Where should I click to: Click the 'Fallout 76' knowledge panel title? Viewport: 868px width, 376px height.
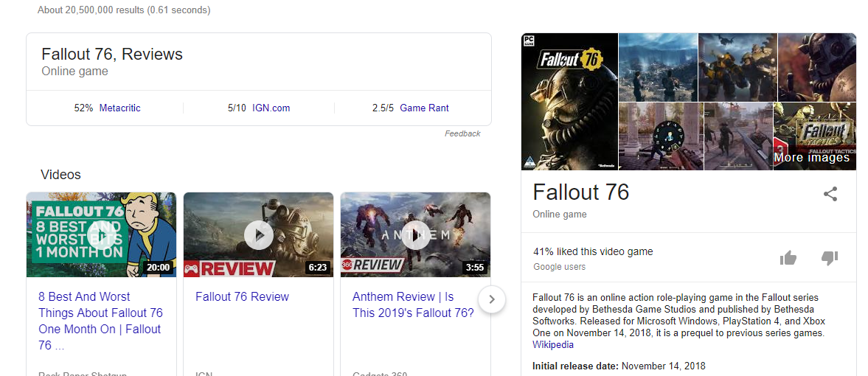(580, 192)
